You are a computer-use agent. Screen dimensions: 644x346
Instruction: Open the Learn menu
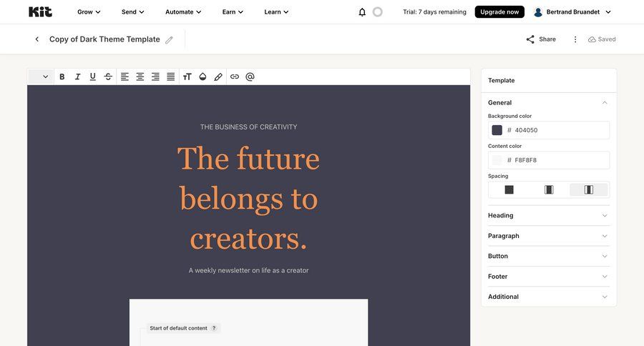(x=276, y=12)
